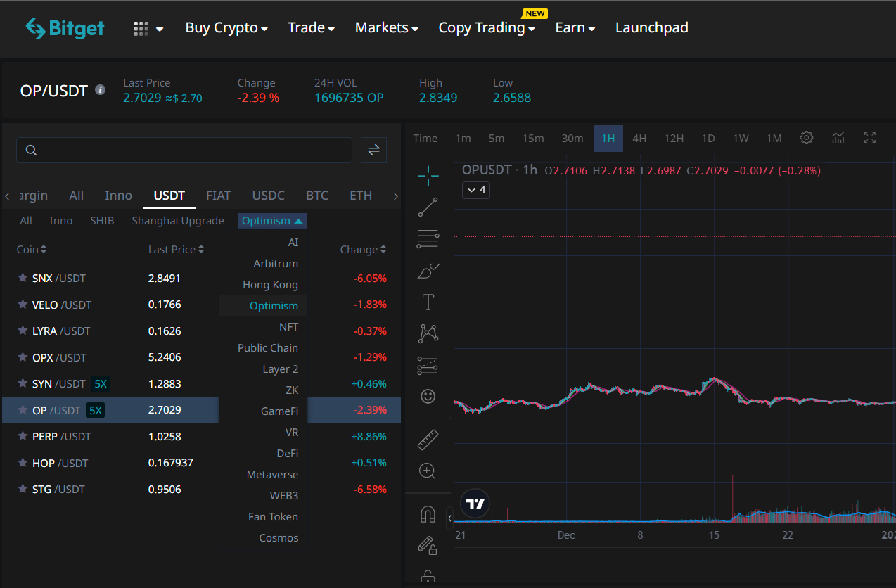This screenshot has height=588, width=896.
Task: Expand the Buy Crypto dropdown menu
Action: pyautogui.click(x=226, y=28)
